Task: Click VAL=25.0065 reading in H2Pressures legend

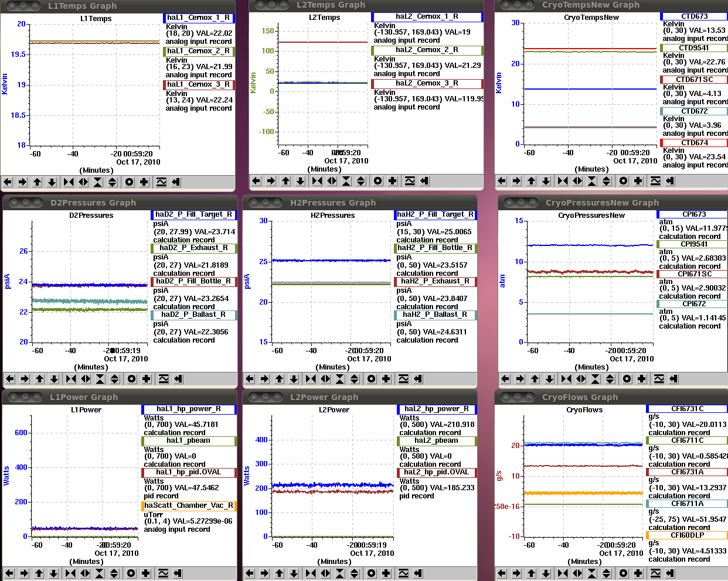Action: tap(447, 232)
